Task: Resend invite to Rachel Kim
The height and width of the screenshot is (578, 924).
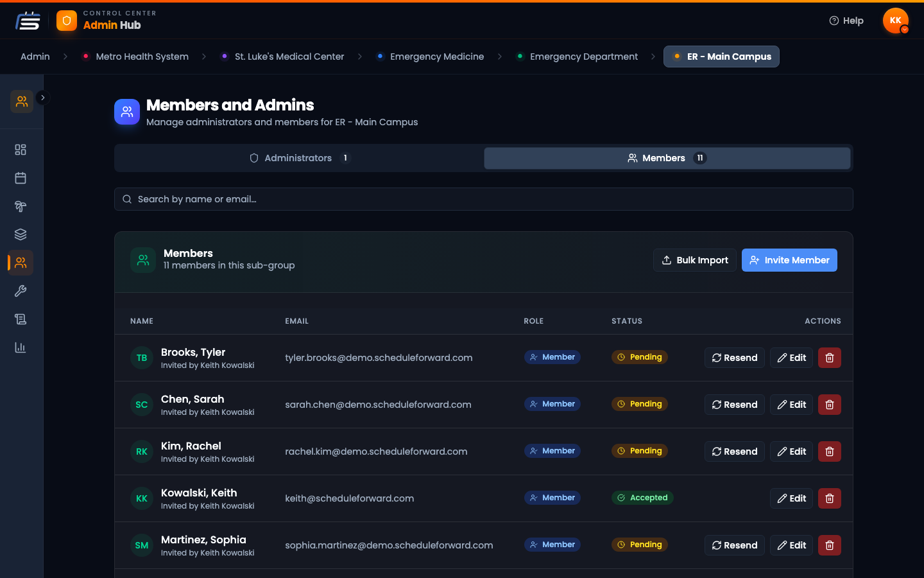Action: [735, 451]
